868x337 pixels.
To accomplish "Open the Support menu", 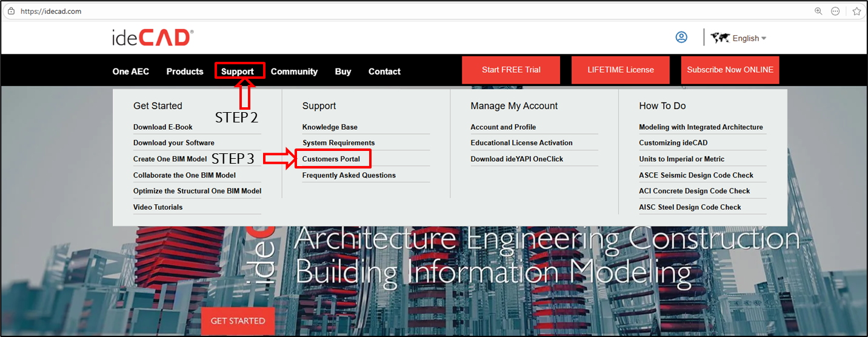I will pos(238,72).
